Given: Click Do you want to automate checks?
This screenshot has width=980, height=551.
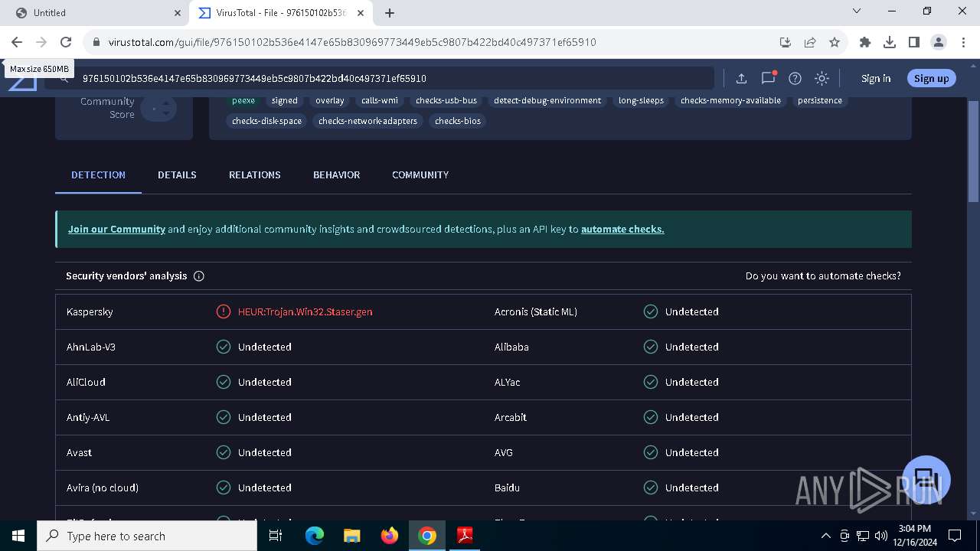Looking at the screenshot, I should [823, 275].
